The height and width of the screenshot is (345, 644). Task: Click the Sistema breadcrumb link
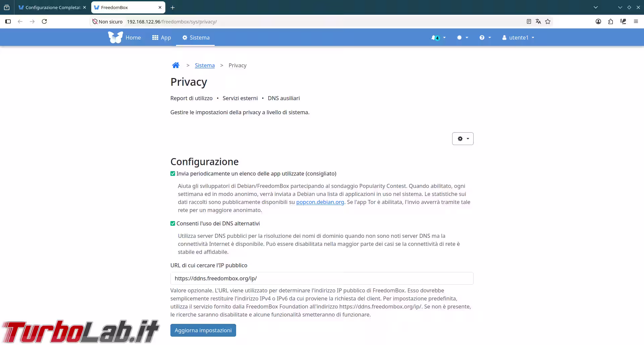205,65
